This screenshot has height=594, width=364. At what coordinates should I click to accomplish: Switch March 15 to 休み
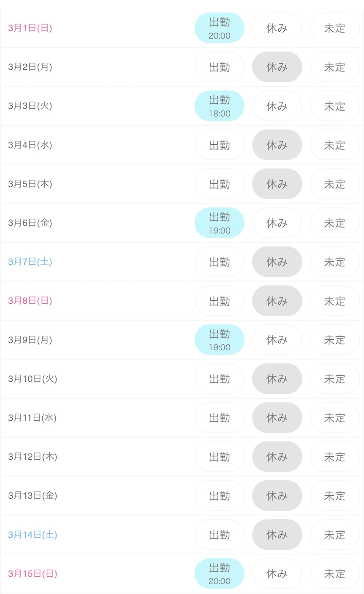tap(277, 574)
